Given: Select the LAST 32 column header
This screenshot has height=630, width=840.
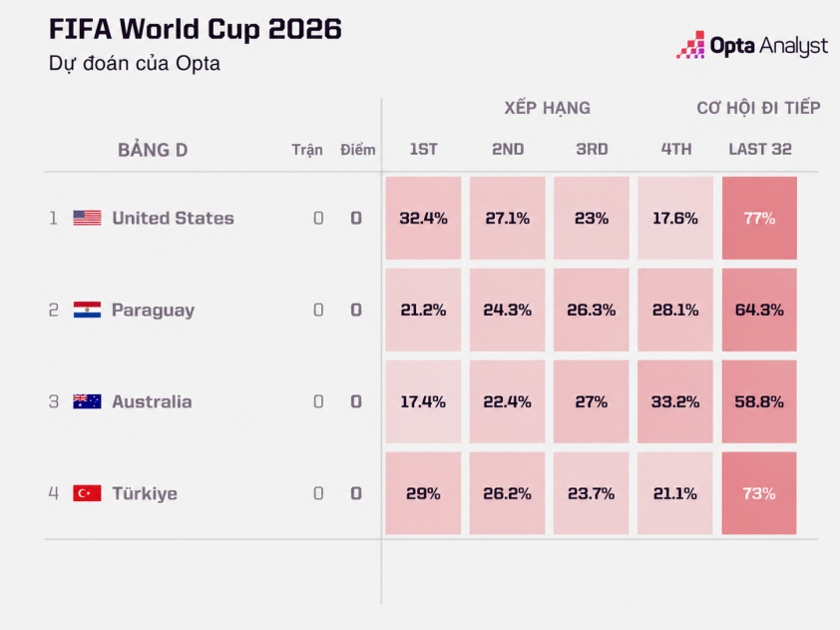Looking at the screenshot, I should pyautogui.click(x=759, y=149).
